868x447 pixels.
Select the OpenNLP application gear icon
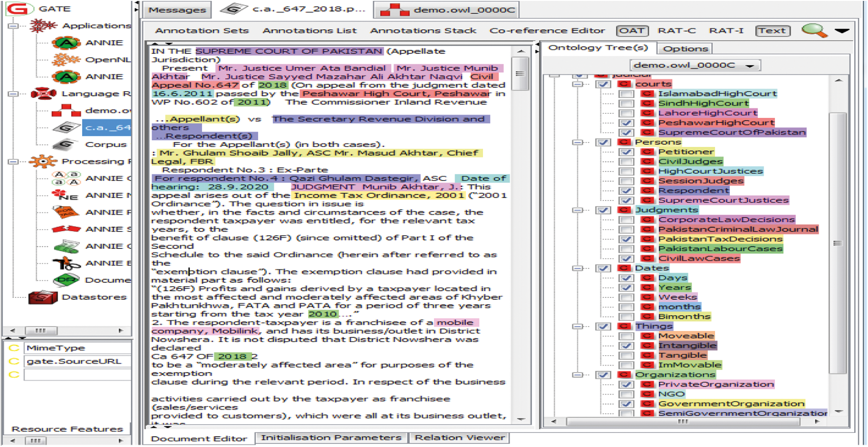(66, 59)
